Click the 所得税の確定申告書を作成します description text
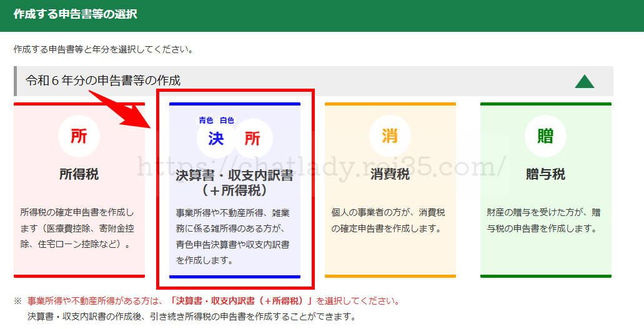 point(77,228)
